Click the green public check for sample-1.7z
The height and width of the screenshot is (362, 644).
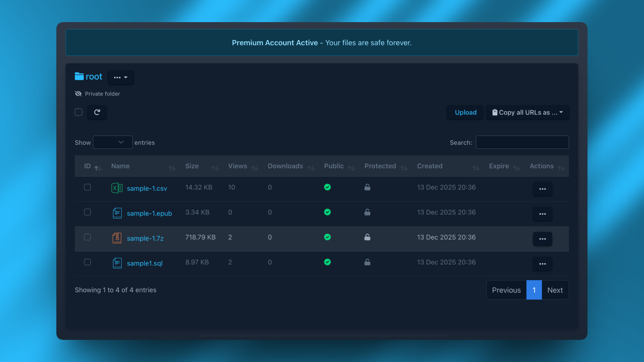coord(327,237)
